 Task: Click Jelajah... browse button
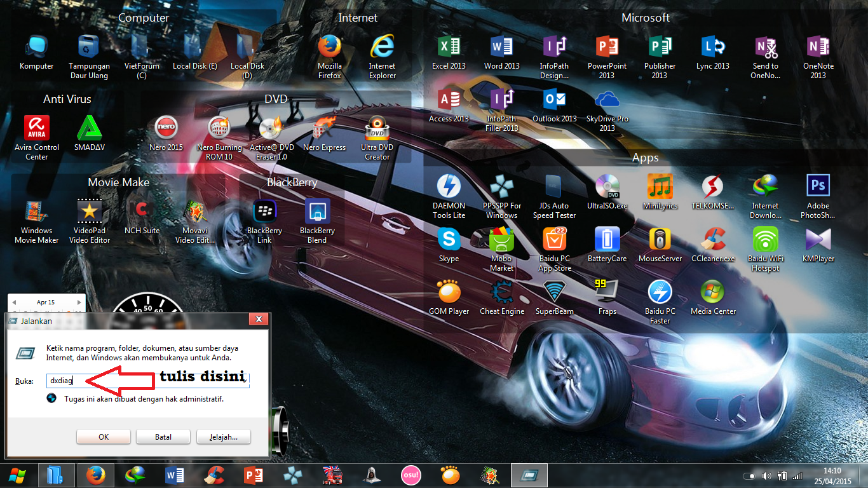[224, 437]
